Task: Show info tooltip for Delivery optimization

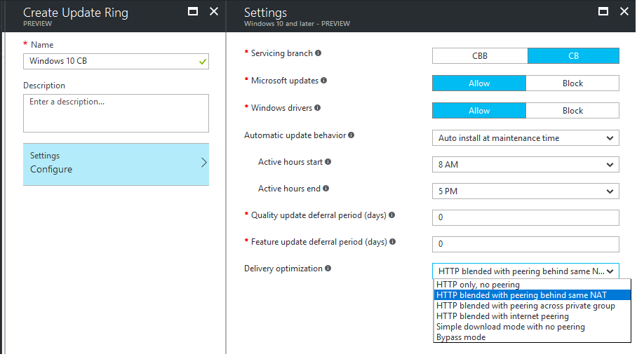Action: pos(328,269)
